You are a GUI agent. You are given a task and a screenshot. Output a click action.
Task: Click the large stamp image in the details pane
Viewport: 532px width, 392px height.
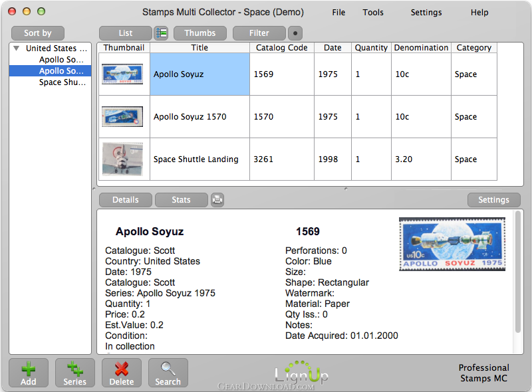point(452,244)
